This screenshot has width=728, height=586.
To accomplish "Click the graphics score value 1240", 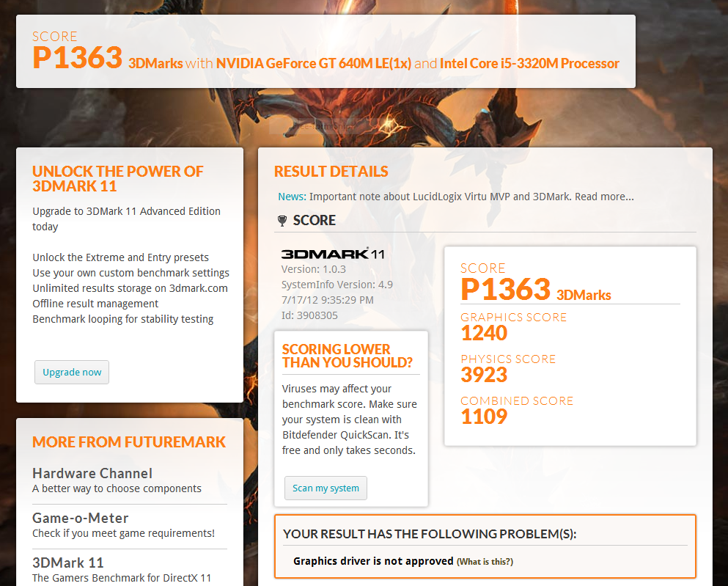I will coord(484,333).
